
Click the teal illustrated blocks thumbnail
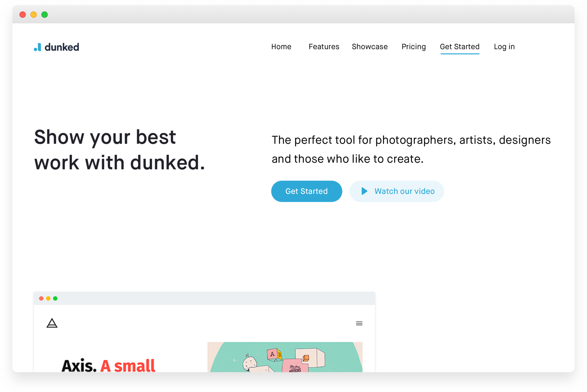(285, 357)
